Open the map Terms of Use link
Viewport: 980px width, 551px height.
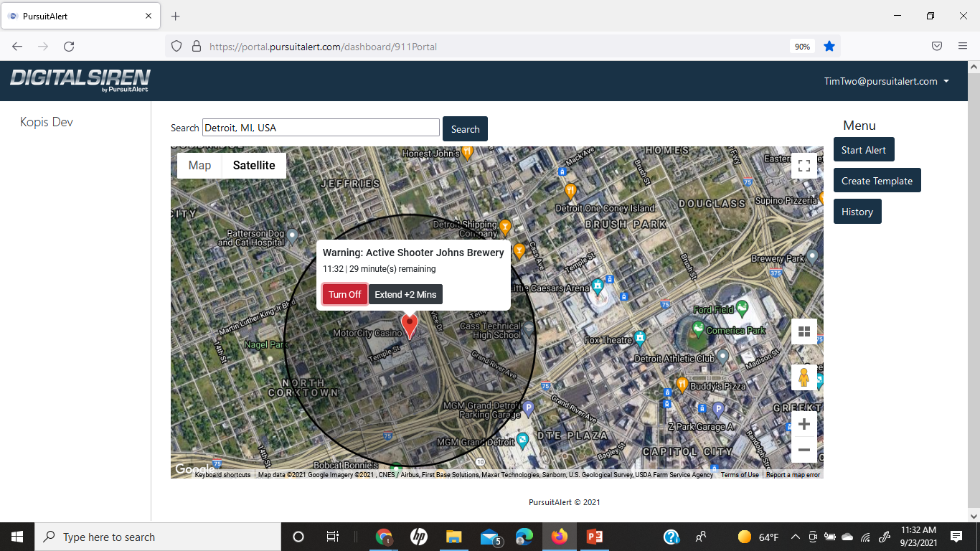pyautogui.click(x=740, y=475)
